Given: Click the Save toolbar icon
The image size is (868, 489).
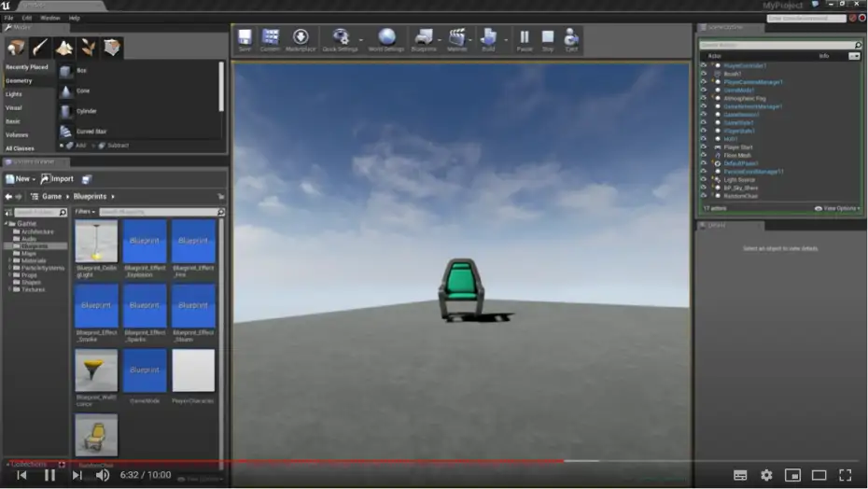Looking at the screenshot, I should tap(245, 39).
